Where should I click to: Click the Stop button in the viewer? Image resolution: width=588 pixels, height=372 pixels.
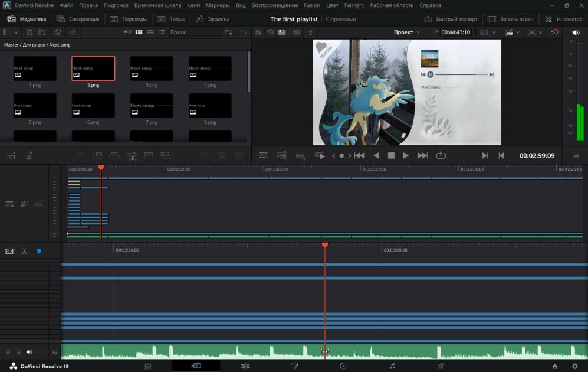point(391,155)
